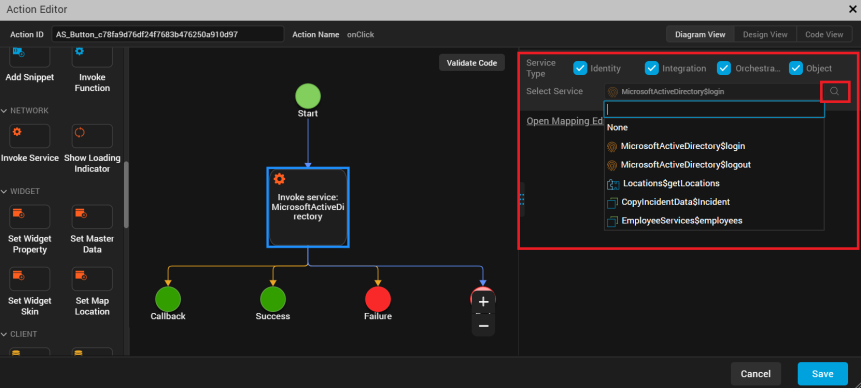Viewport: 861px width, 388px height.
Task: Pick the Set Map Location icon
Action: [92, 279]
